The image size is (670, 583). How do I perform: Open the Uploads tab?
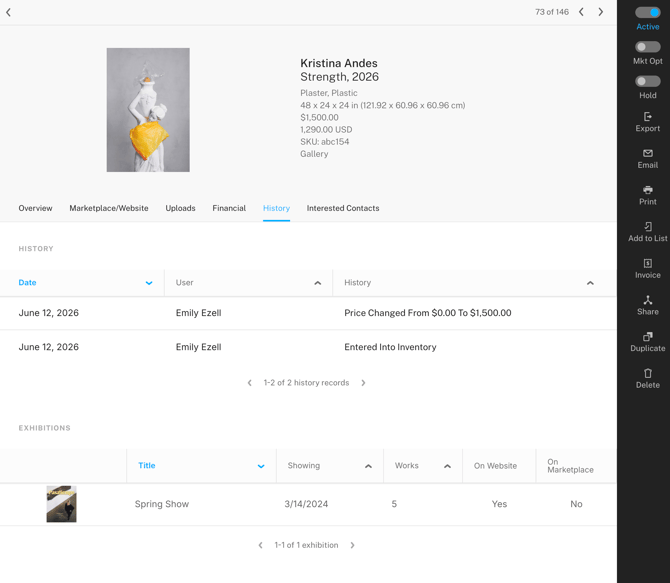pos(180,208)
